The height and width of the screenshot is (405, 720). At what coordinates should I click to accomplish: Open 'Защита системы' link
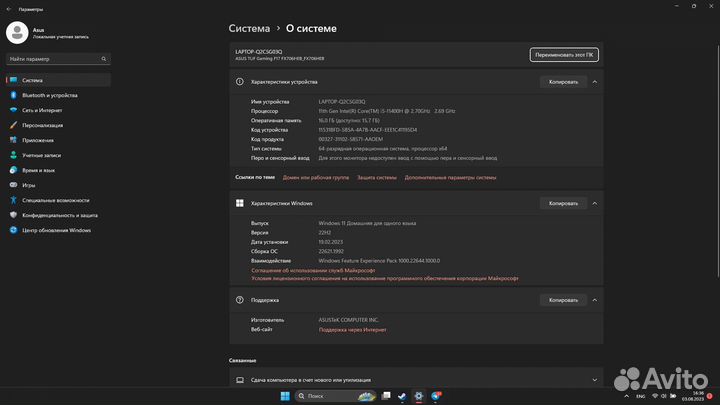tap(377, 177)
